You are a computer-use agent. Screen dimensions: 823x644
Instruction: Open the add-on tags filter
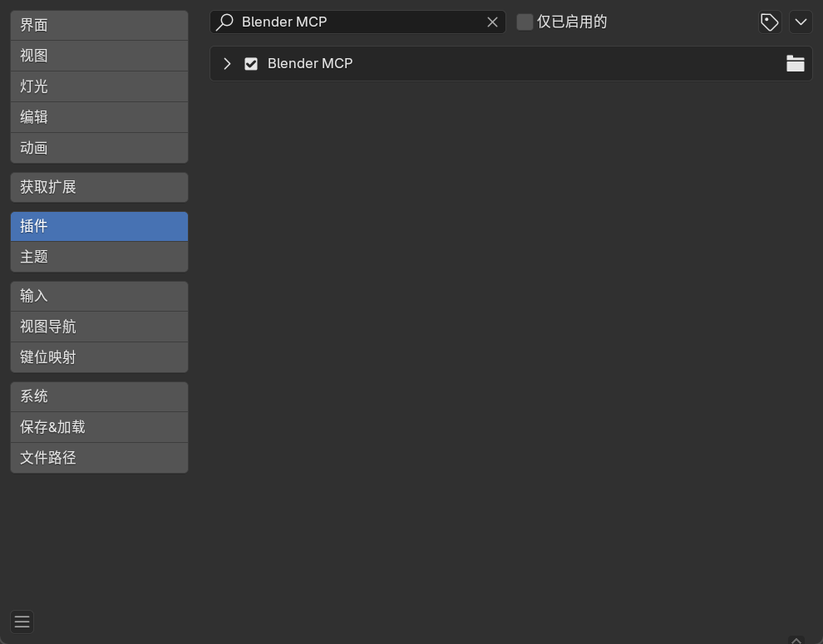tap(770, 22)
